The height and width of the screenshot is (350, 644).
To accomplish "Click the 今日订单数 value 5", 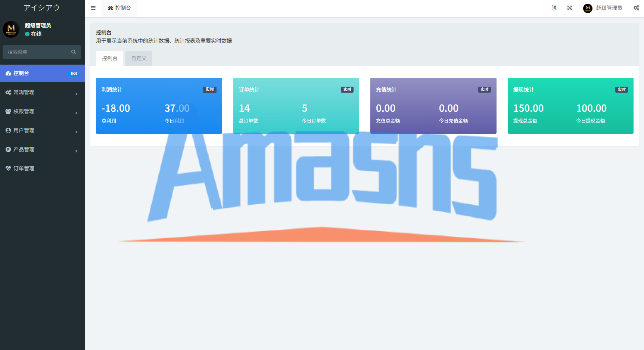I will click(305, 108).
